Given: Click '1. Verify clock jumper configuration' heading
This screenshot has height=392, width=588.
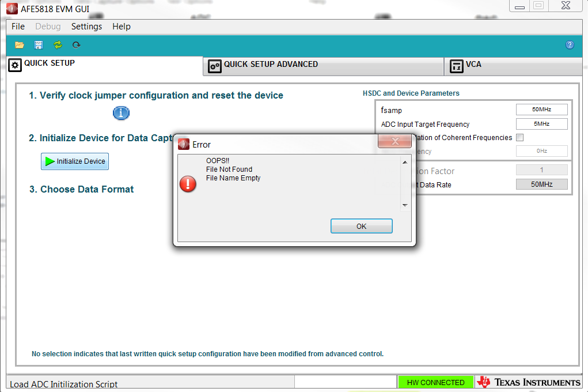Looking at the screenshot, I should [156, 95].
